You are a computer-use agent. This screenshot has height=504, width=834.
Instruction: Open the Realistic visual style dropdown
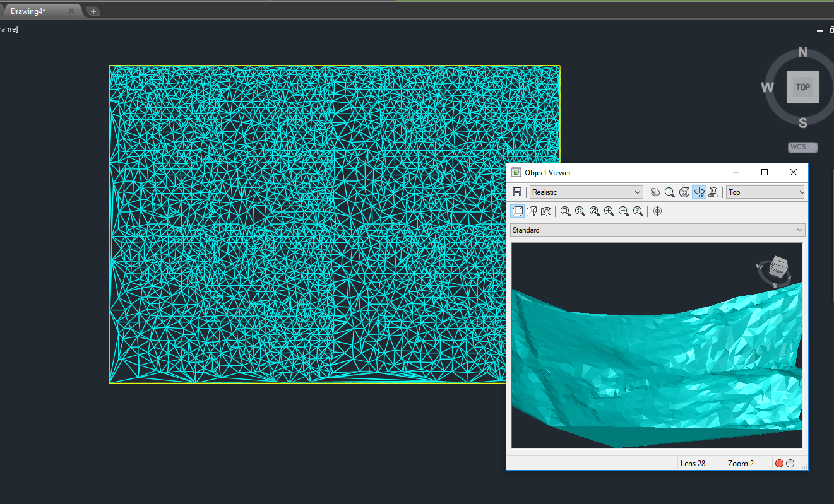point(587,192)
